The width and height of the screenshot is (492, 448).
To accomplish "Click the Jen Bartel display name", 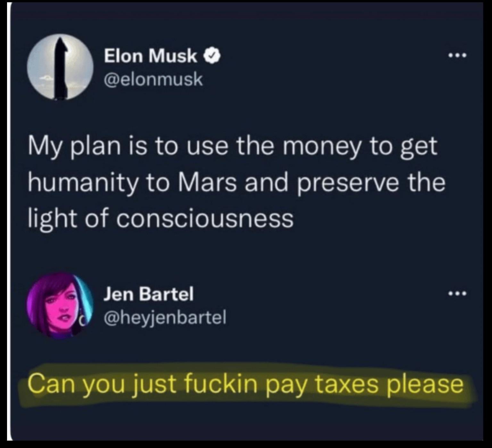I will [149, 294].
